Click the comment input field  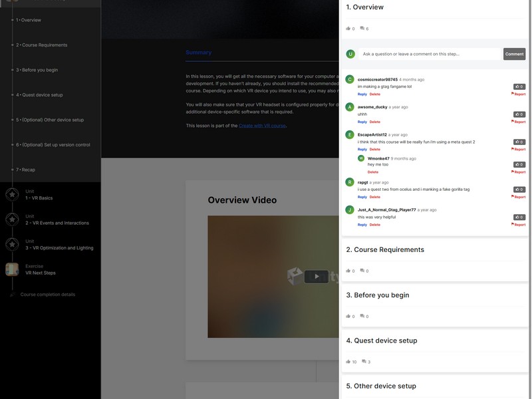tap(429, 54)
